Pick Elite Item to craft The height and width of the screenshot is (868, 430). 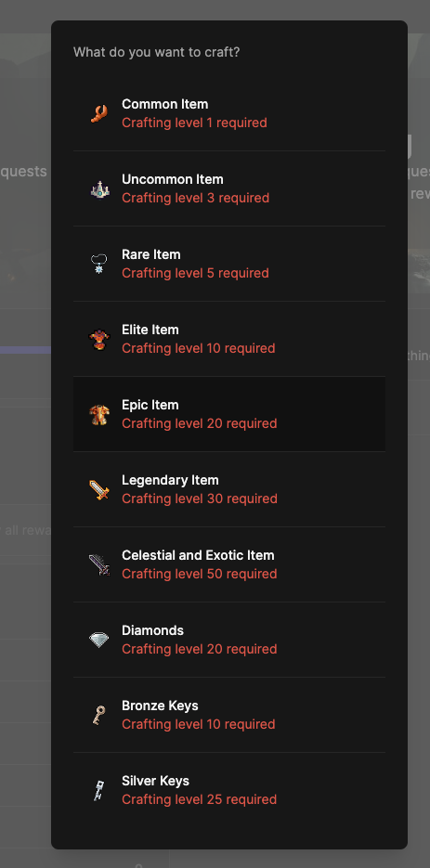click(229, 340)
